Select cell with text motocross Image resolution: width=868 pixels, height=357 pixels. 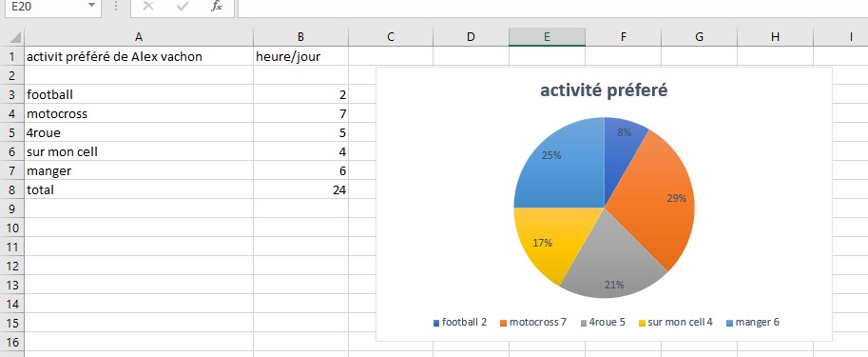tap(139, 113)
